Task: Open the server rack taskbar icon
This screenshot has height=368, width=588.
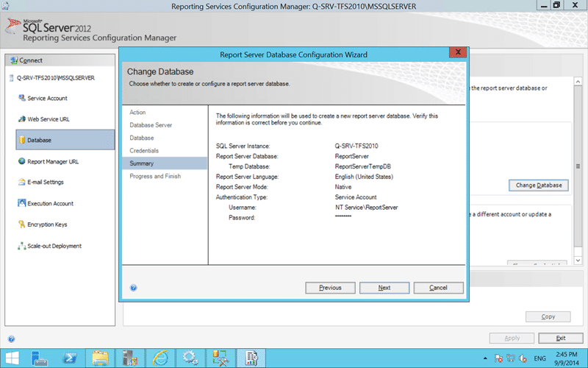Action: coord(130,358)
